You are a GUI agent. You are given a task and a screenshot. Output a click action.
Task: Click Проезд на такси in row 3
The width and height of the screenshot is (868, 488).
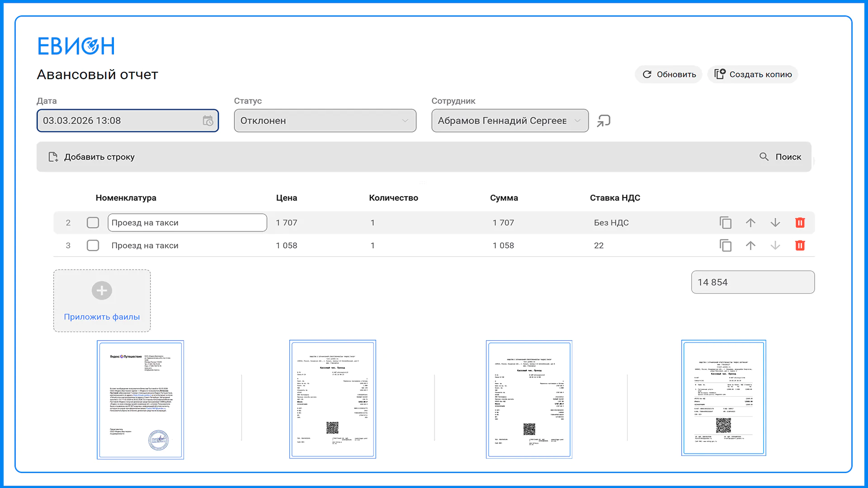coord(145,245)
